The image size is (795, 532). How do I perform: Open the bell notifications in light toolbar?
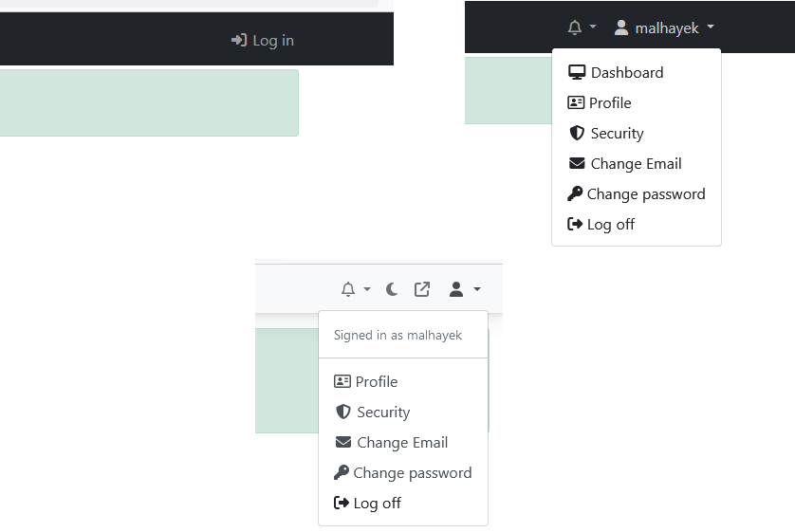pos(356,289)
